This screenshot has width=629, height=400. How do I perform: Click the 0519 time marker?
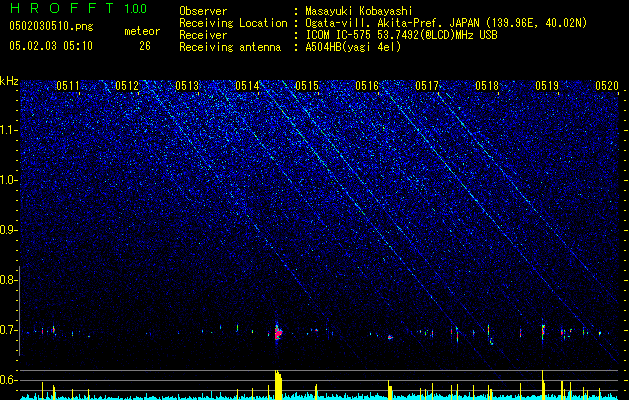click(547, 86)
